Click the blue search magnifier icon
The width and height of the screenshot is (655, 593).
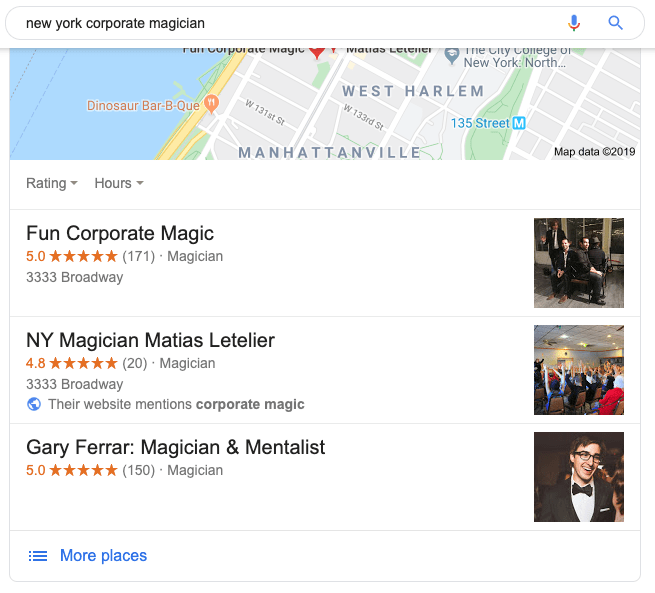point(615,23)
